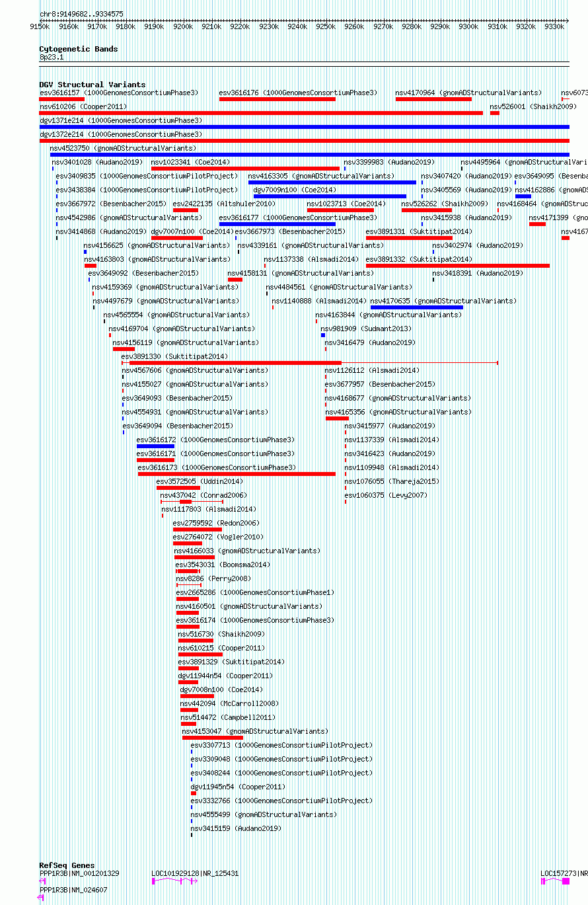Open nsv4163305 gnomAD variant label

point(321,176)
